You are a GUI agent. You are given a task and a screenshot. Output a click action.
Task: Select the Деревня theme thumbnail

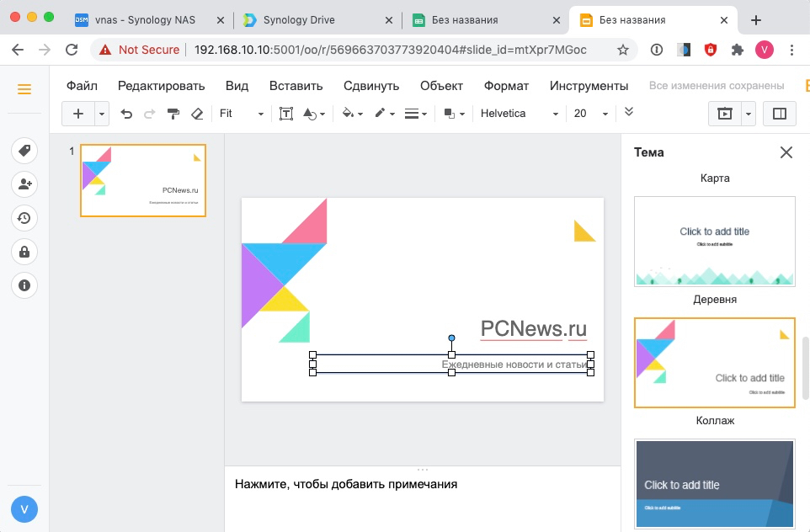point(714,242)
